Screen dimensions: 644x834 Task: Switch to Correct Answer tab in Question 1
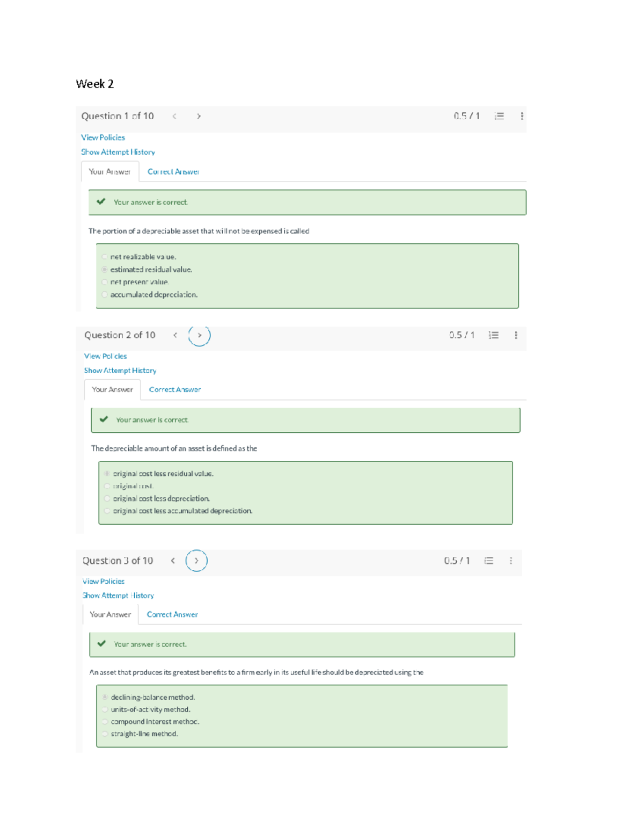[173, 172]
